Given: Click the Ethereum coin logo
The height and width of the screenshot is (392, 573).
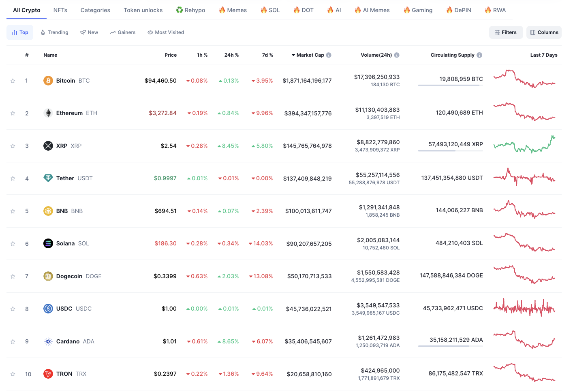Looking at the screenshot, I should [x=48, y=113].
